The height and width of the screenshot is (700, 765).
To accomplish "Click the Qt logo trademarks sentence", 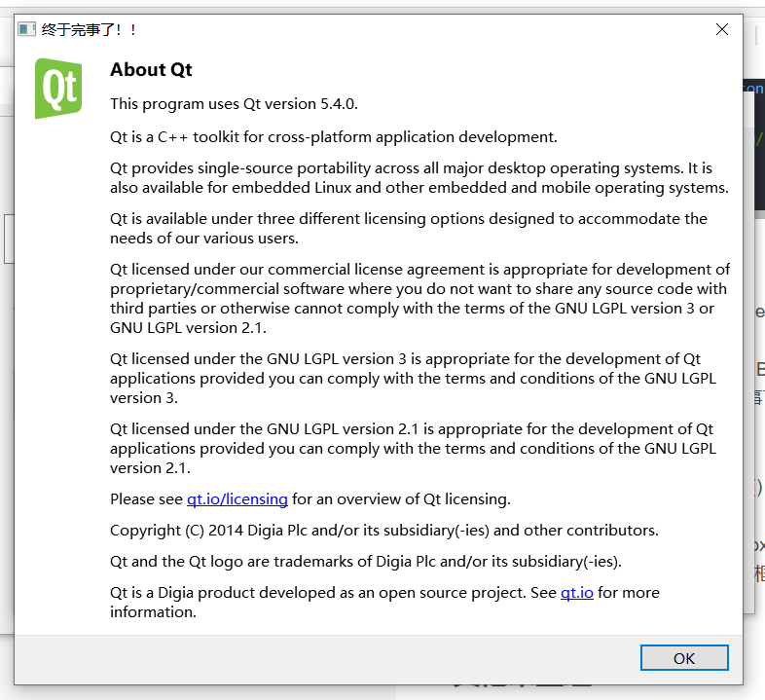I will click(365, 562).
